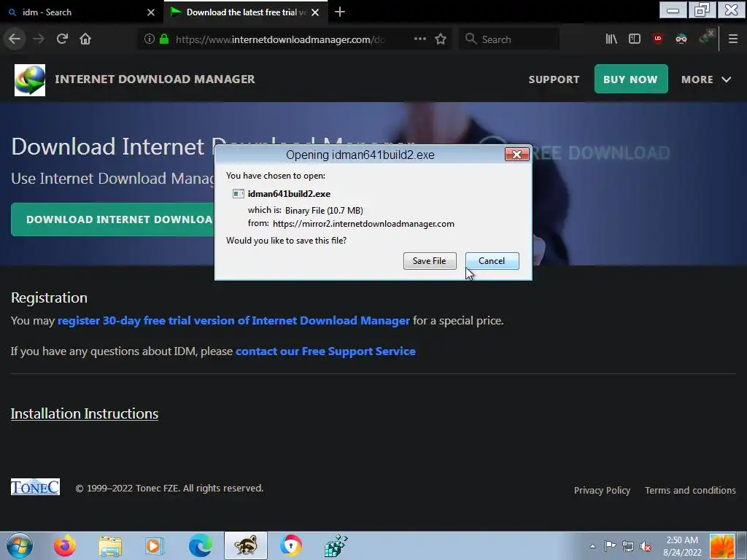The width and height of the screenshot is (747, 560).
Task: Open the cubes installer taskbar icon
Action: tap(336, 545)
